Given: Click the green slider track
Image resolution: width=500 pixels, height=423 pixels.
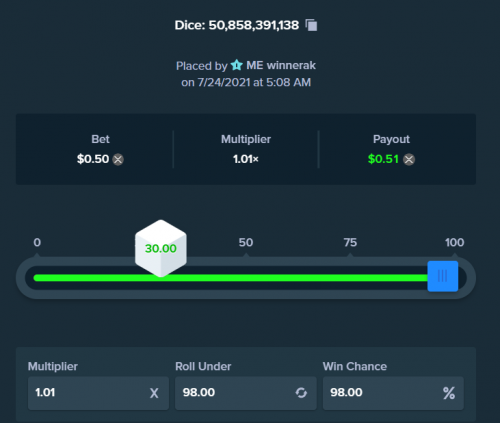Looking at the screenshot, I should pyautogui.click(x=231, y=278).
